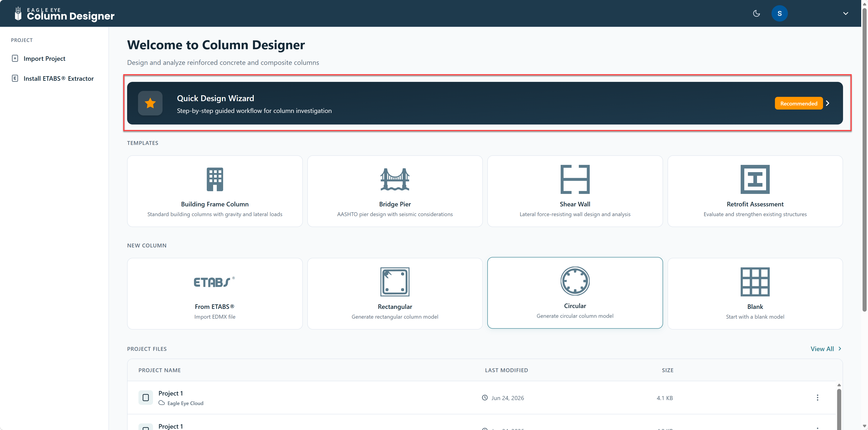The width and height of the screenshot is (868, 430).
Task: Open the Building Frame Column template icon
Action: click(215, 179)
